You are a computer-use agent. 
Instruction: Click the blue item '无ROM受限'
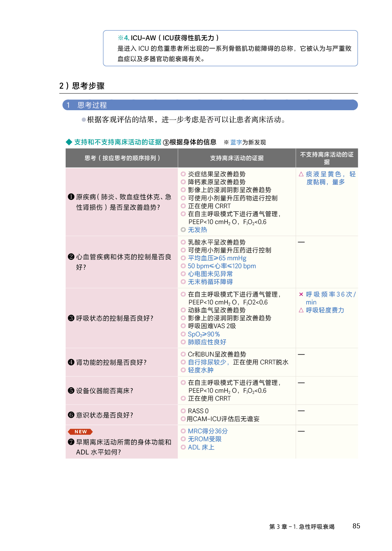(x=204, y=439)
